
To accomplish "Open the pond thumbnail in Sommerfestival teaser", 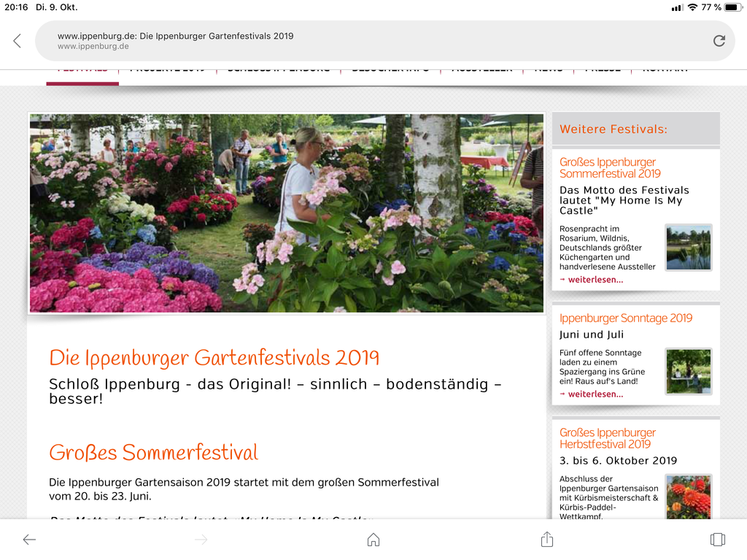I will tap(689, 248).
